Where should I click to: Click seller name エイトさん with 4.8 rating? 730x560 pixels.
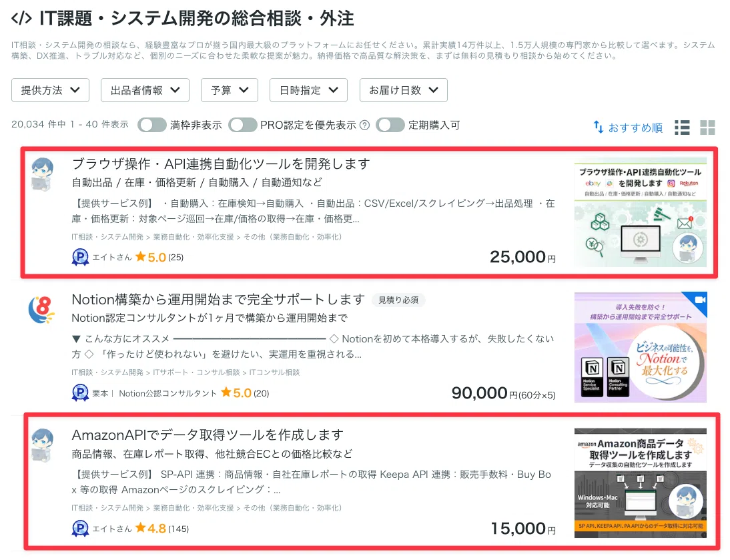tap(111, 529)
